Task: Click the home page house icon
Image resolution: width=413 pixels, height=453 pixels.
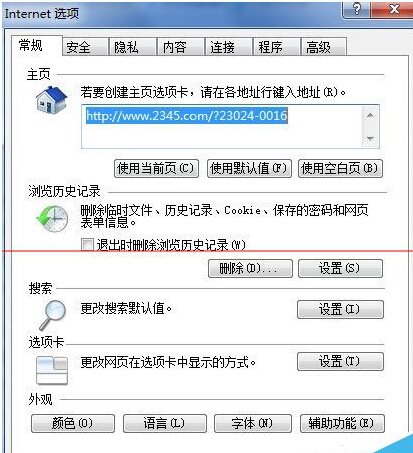Action: pyautogui.click(x=51, y=100)
